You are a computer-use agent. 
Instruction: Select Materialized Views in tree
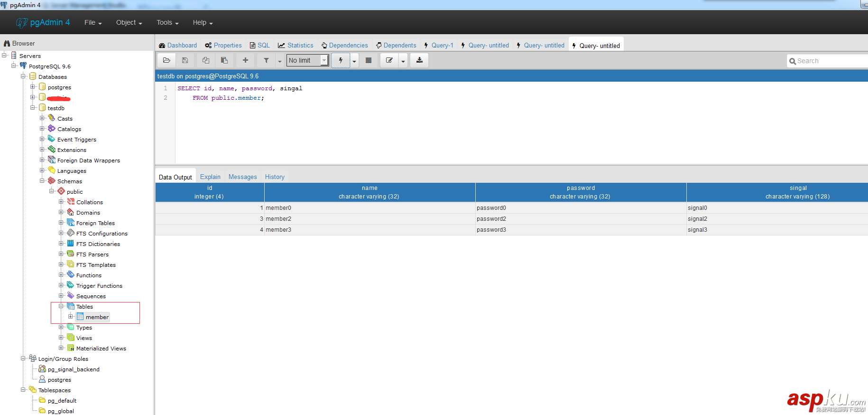coord(101,348)
